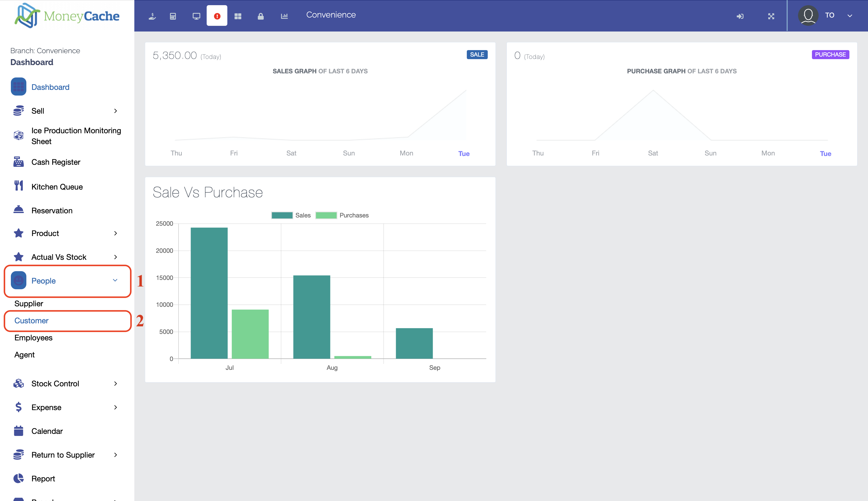Open Cash Register from sidebar
Viewport: 868px width, 501px height.
click(56, 162)
